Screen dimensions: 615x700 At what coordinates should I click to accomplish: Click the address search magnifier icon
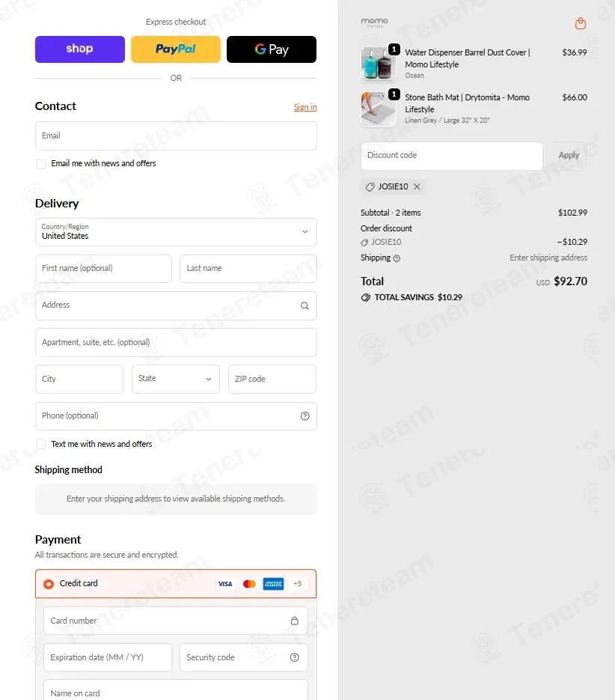(305, 305)
